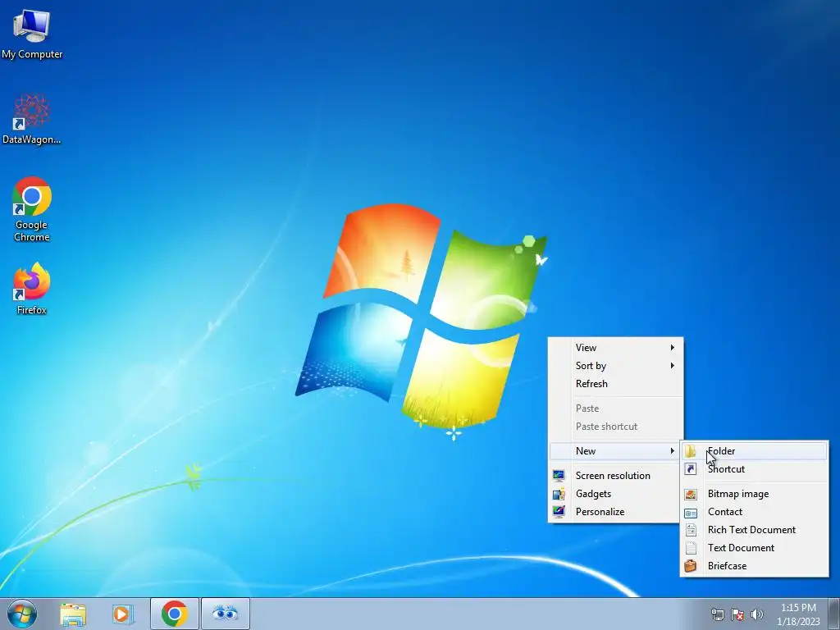Select the DataWagon desktop shortcut
840x630 pixels.
tap(32, 119)
